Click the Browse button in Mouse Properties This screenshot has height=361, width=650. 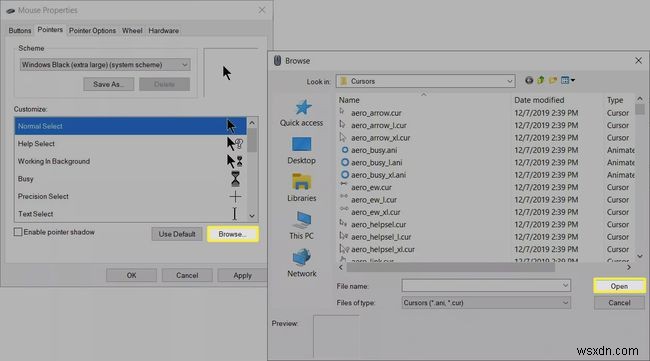pos(232,234)
